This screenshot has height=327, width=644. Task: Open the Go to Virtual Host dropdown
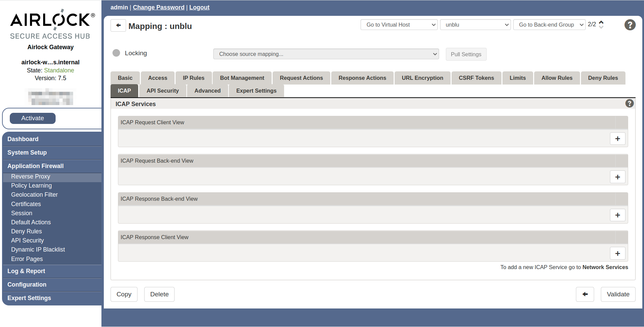[x=399, y=25]
